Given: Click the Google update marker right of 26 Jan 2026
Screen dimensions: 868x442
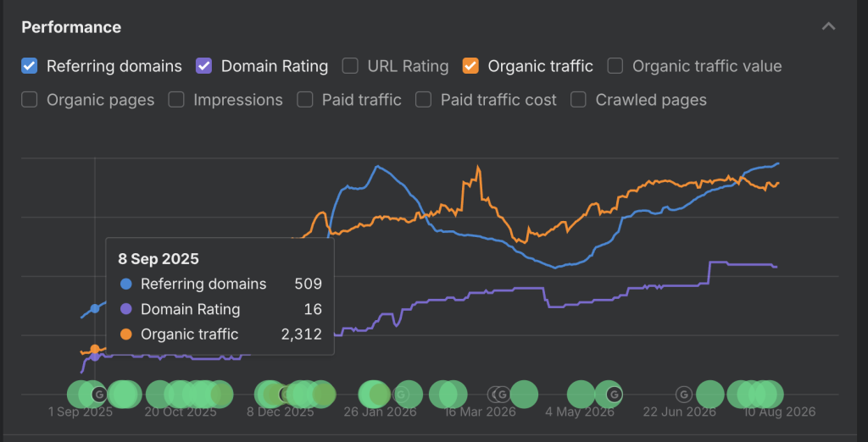Looking at the screenshot, I should click(x=401, y=395).
